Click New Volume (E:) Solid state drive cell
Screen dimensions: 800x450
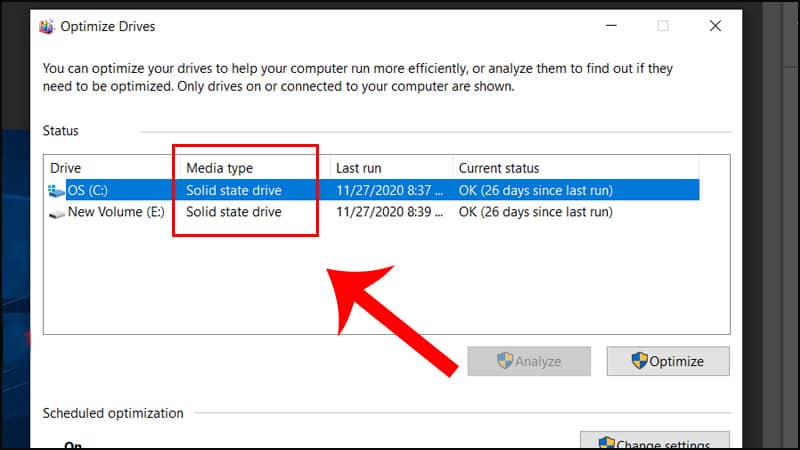[x=234, y=212]
